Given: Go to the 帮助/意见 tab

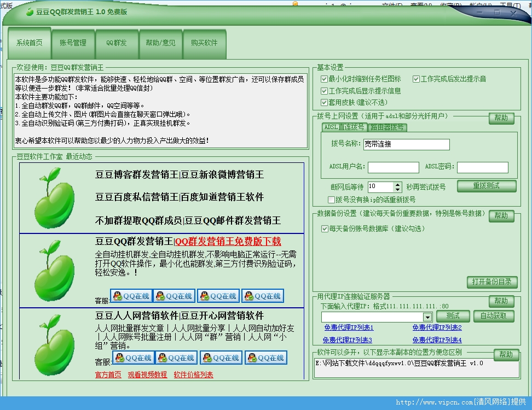Looking at the screenshot, I should click(160, 43).
